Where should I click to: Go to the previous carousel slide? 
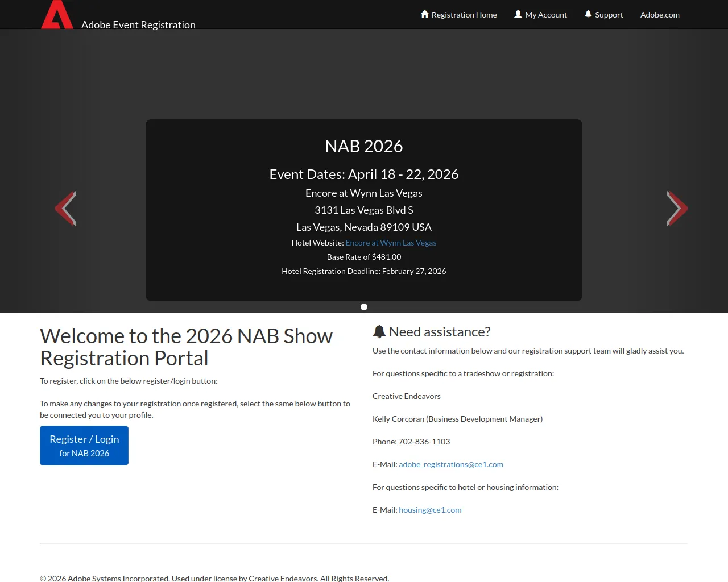tap(66, 209)
